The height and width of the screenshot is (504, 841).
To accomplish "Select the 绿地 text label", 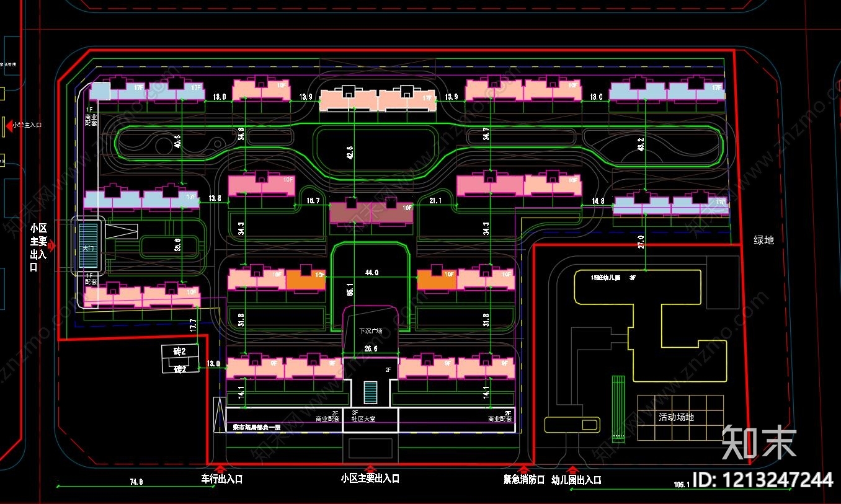I will tap(763, 240).
